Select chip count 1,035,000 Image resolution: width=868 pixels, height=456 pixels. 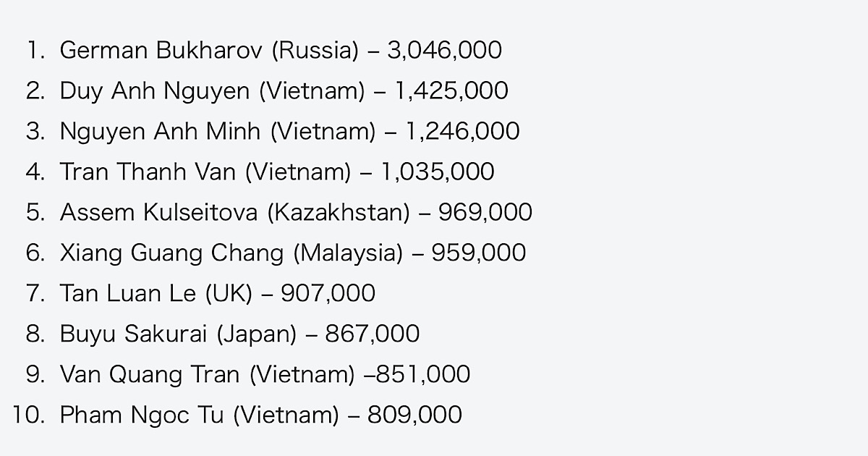(438, 172)
